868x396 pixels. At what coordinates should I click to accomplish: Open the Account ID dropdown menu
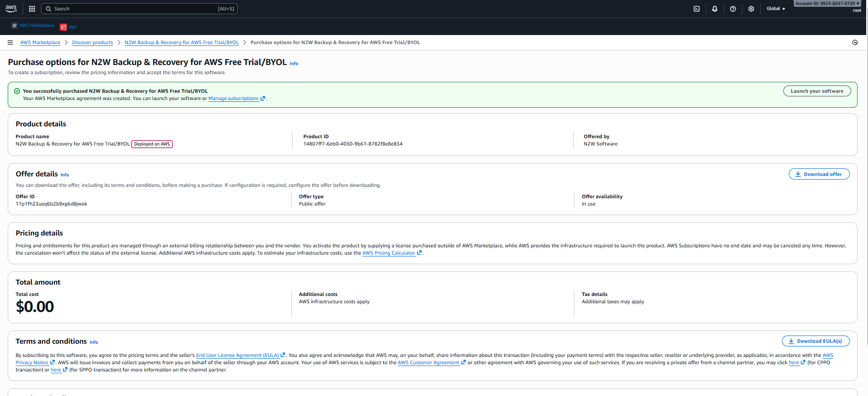[827, 4]
